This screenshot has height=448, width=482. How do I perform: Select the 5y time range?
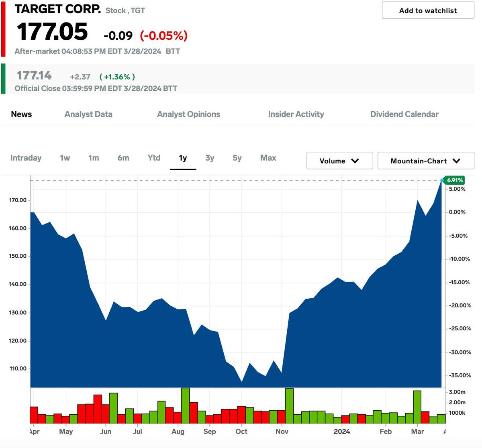(x=237, y=158)
